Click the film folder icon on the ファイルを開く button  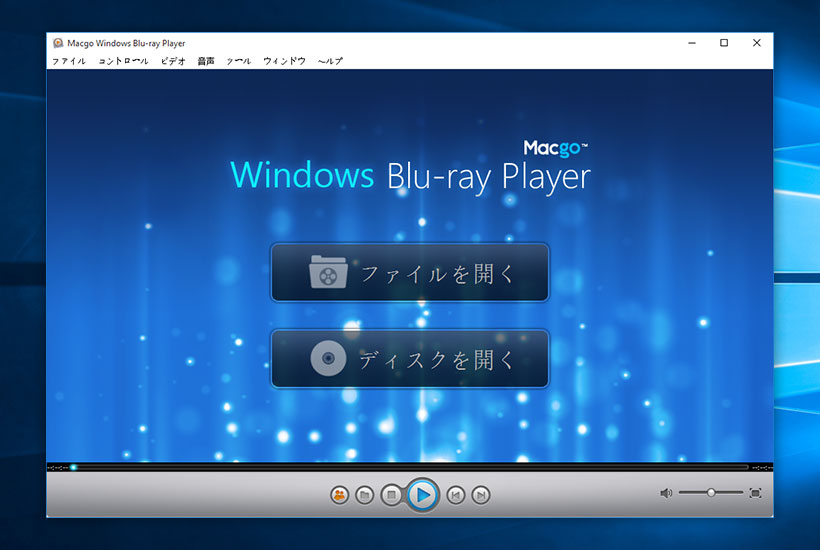pos(328,272)
